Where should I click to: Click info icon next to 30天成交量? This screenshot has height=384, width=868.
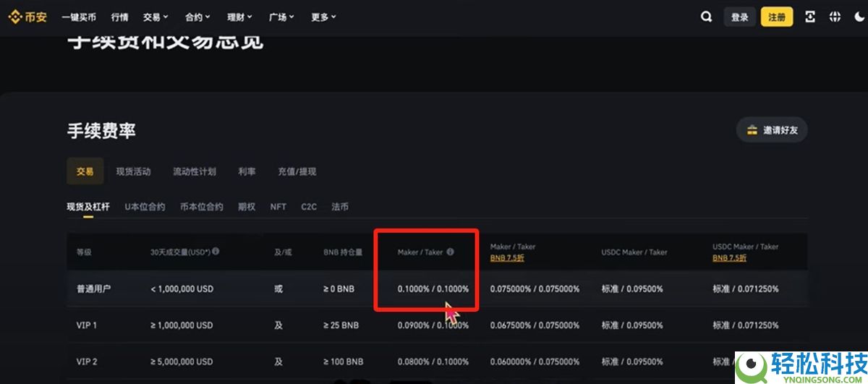[216, 252]
